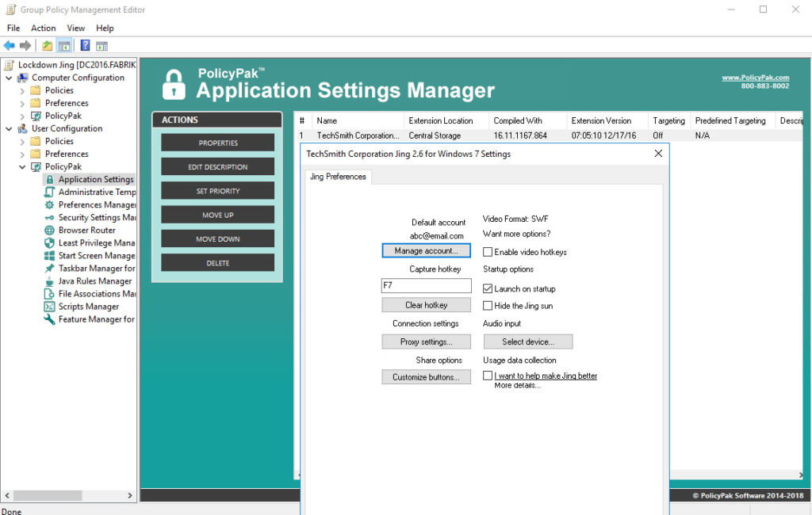Open Proxy settings...
812x515 pixels.
[x=426, y=341]
